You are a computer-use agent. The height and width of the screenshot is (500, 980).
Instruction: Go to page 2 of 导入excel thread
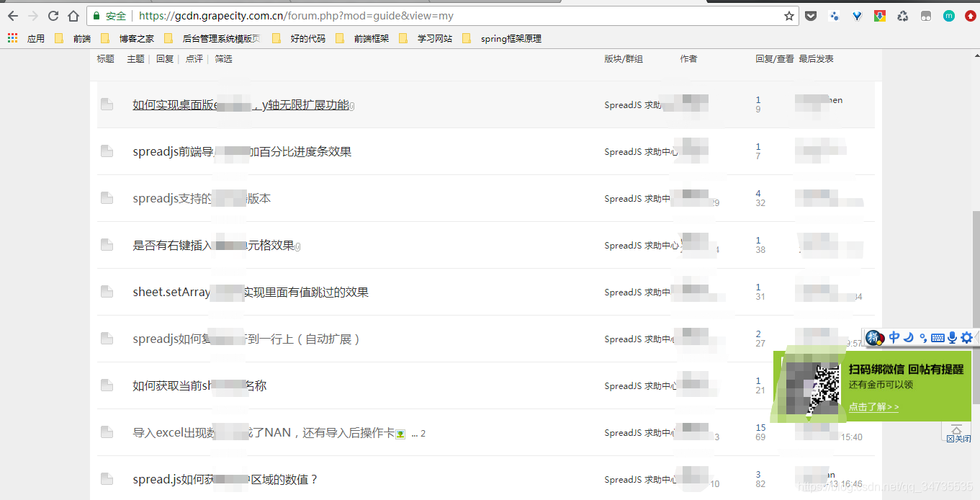point(423,434)
